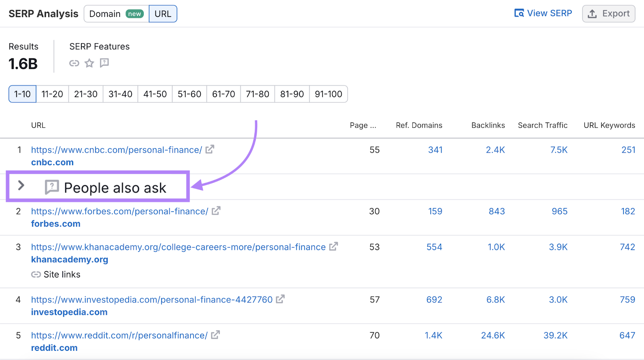Open forbes.com URL external link icon

pos(216,211)
